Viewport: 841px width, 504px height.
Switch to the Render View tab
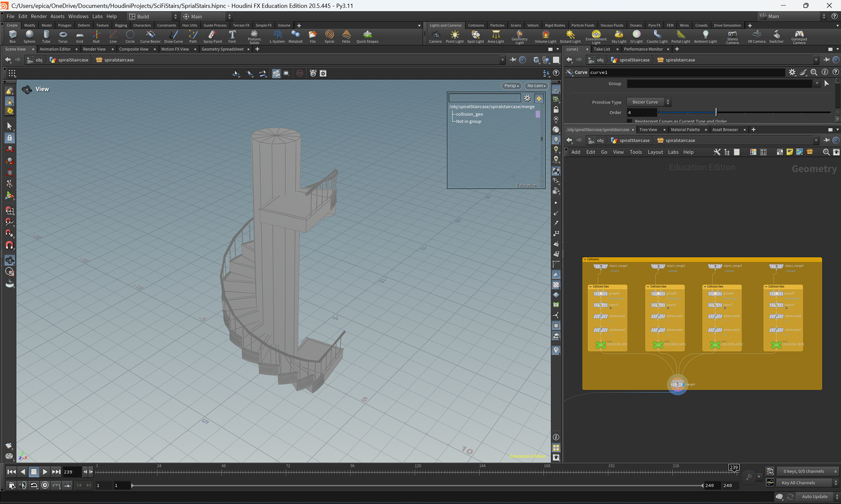coord(94,49)
